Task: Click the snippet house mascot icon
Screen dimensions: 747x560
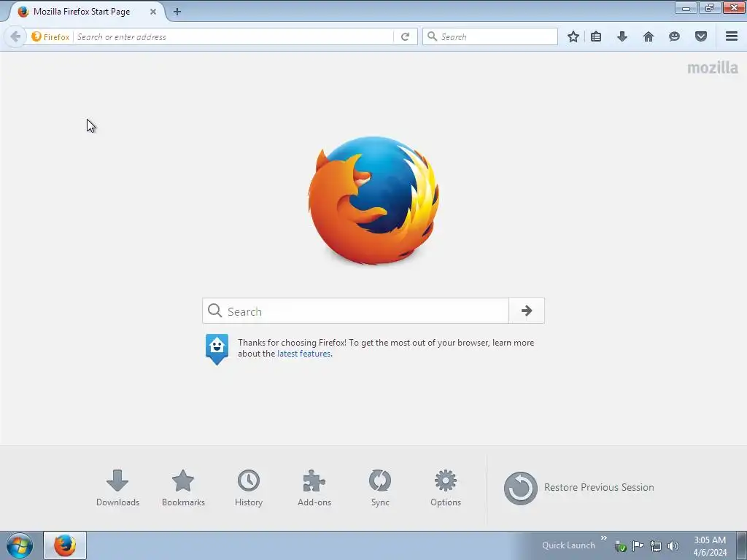Action: 217,349
